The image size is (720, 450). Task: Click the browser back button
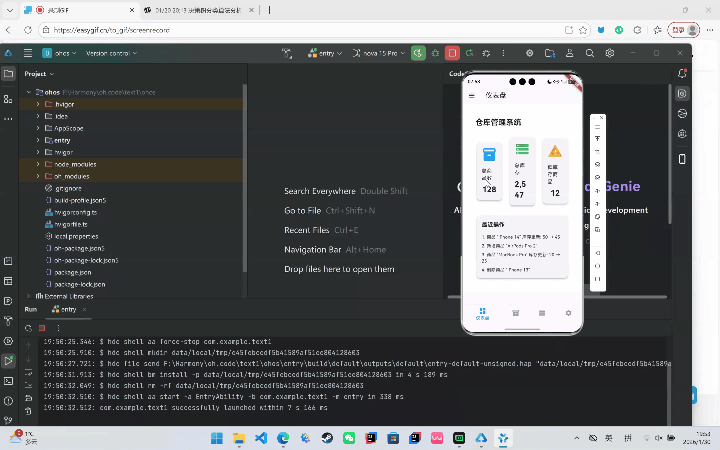8,30
